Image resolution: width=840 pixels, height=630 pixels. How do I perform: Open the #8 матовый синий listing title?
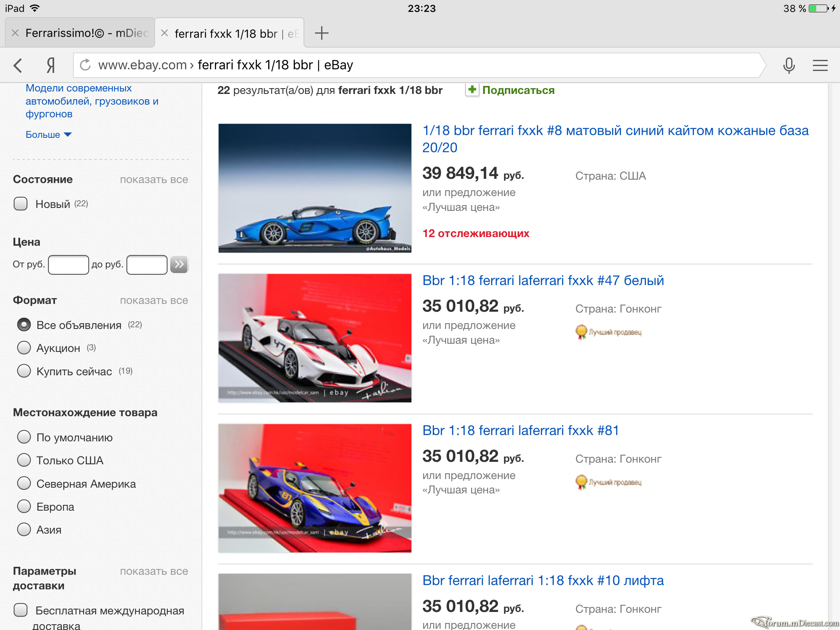pyautogui.click(x=615, y=139)
